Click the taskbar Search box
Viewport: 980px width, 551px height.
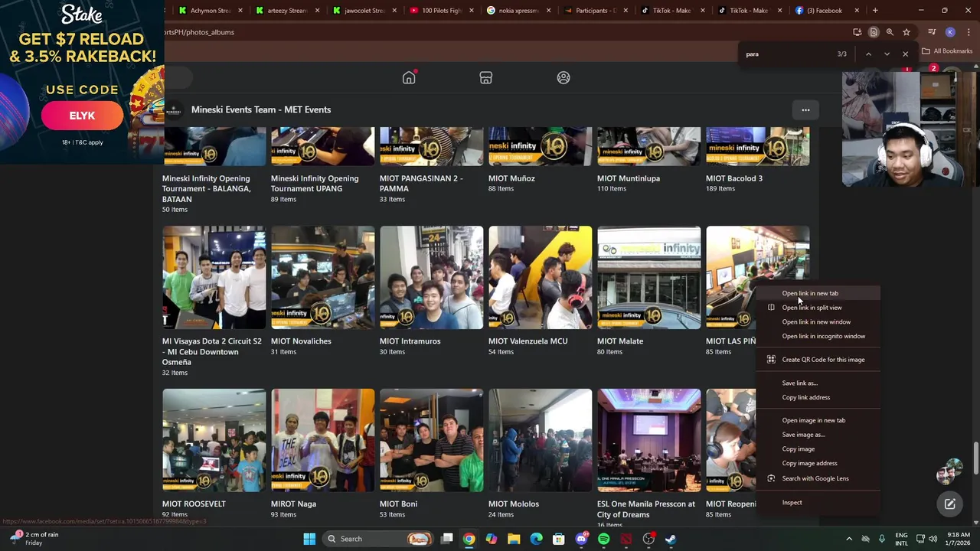tap(378, 539)
